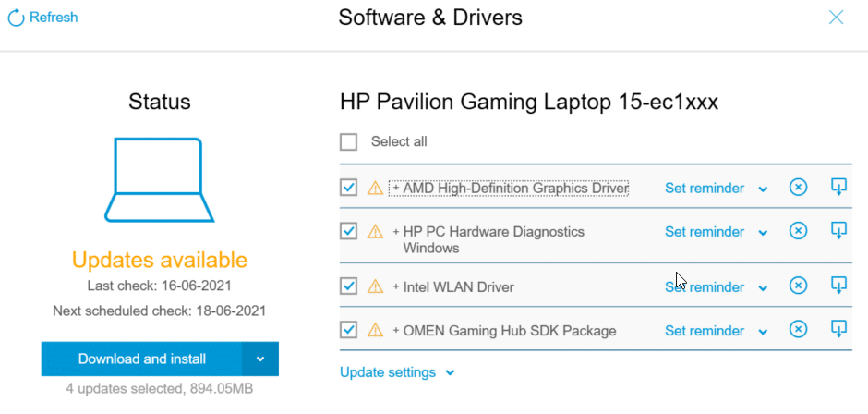Uncheck the OMEN Gaming Hub SDK Package checkbox

(x=348, y=330)
